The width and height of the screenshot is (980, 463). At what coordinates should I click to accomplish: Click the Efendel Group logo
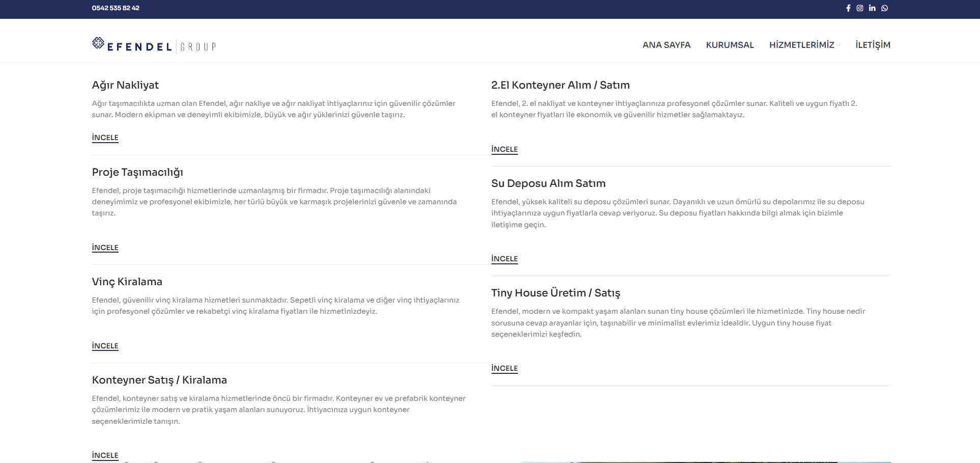click(x=154, y=45)
